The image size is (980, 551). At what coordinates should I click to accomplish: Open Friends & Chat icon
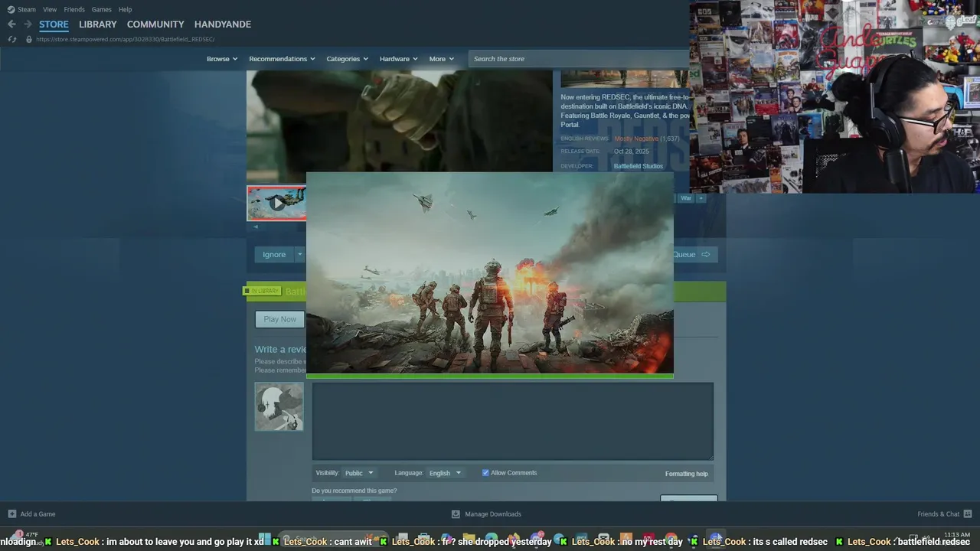coord(968,514)
